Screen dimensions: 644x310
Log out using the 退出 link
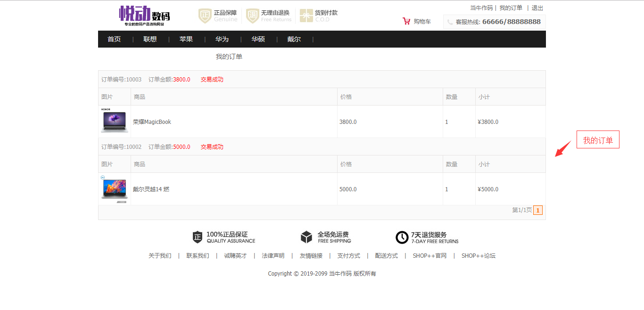pyautogui.click(x=537, y=8)
